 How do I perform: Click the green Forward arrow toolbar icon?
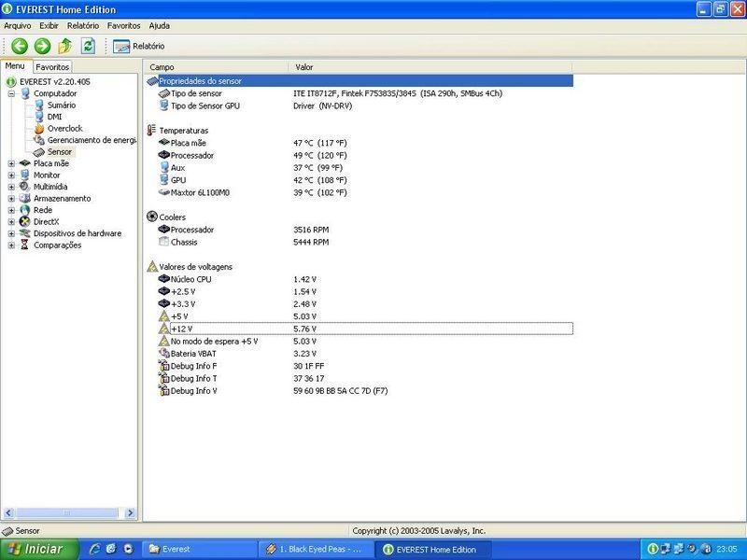pos(42,46)
